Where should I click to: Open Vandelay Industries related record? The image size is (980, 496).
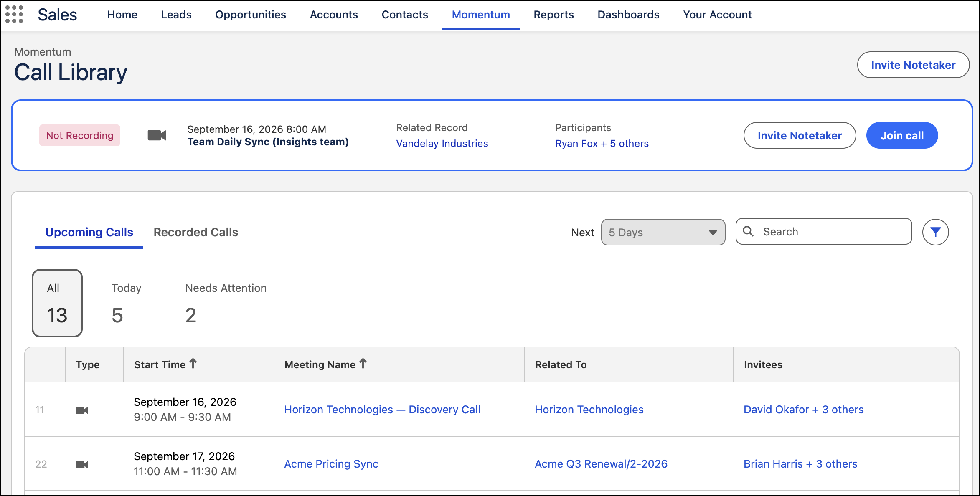click(442, 144)
